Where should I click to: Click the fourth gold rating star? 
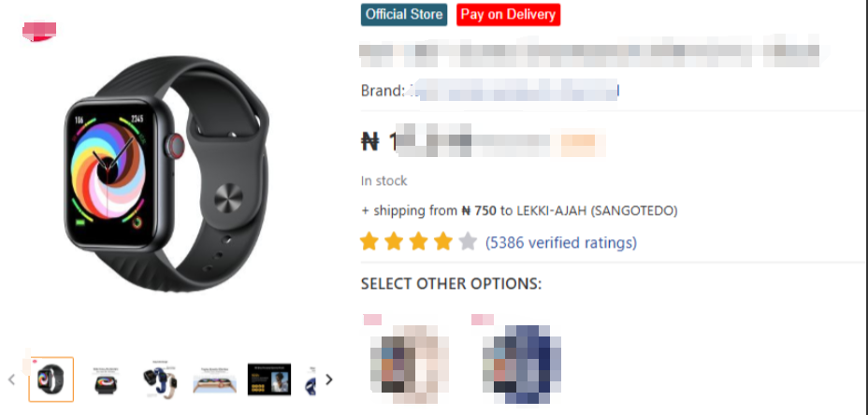tap(442, 242)
